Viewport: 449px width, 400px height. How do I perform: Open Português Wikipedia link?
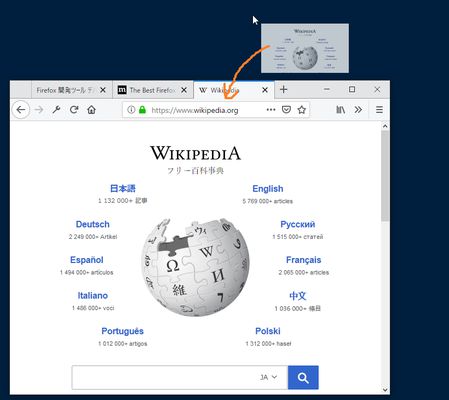122,331
